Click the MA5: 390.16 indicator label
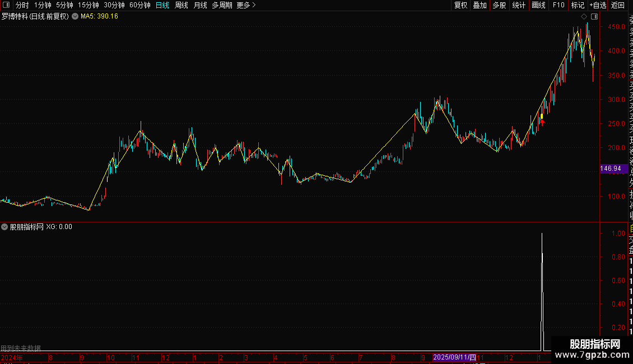Image resolution: width=633 pixels, height=364 pixels. [99, 17]
